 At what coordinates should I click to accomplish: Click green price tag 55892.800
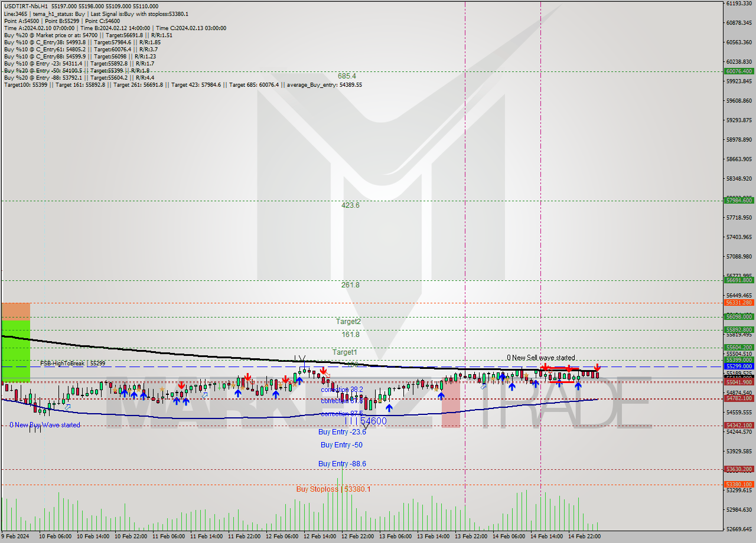[x=738, y=330]
